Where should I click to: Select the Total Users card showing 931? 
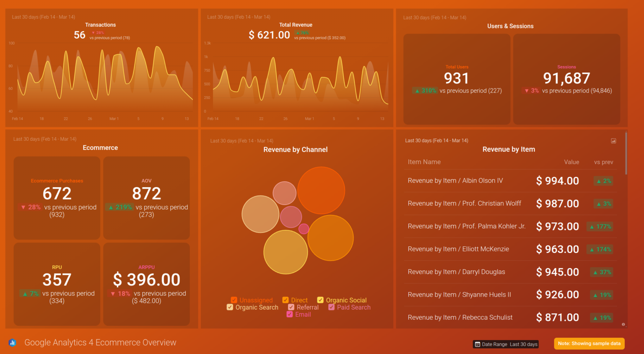point(457,79)
